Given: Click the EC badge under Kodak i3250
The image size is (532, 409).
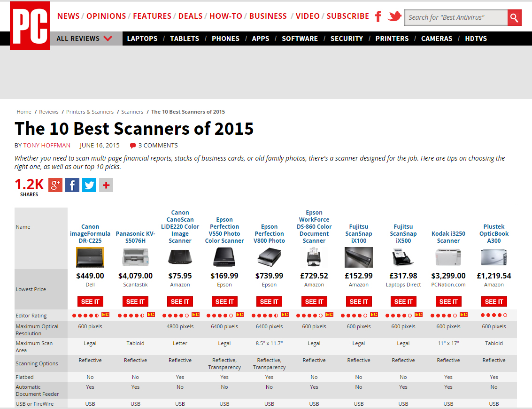Looking at the screenshot, I should (463, 315).
